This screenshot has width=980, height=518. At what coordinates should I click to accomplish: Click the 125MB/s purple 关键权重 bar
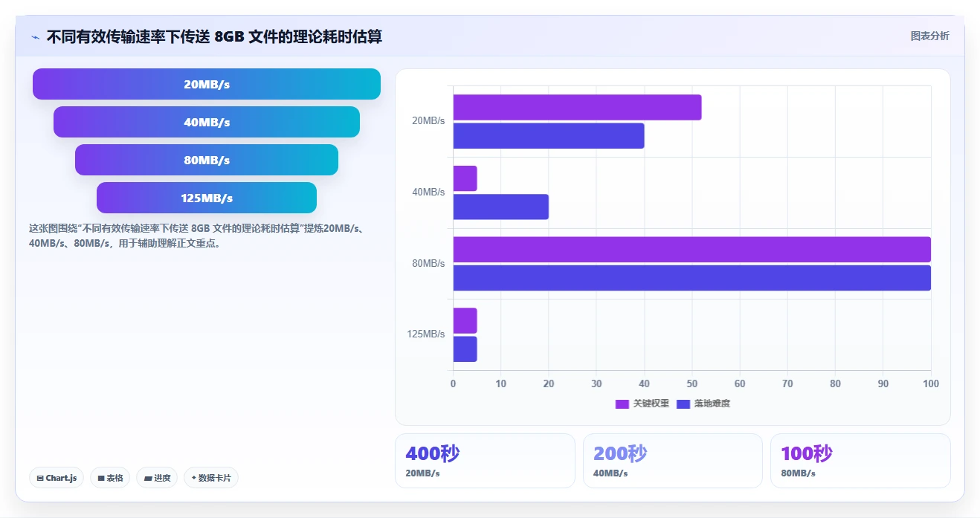click(x=465, y=320)
